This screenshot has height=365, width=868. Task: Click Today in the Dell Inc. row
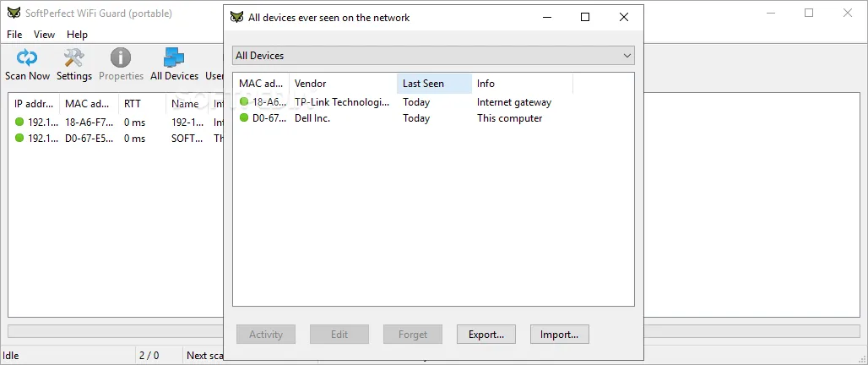(416, 118)
